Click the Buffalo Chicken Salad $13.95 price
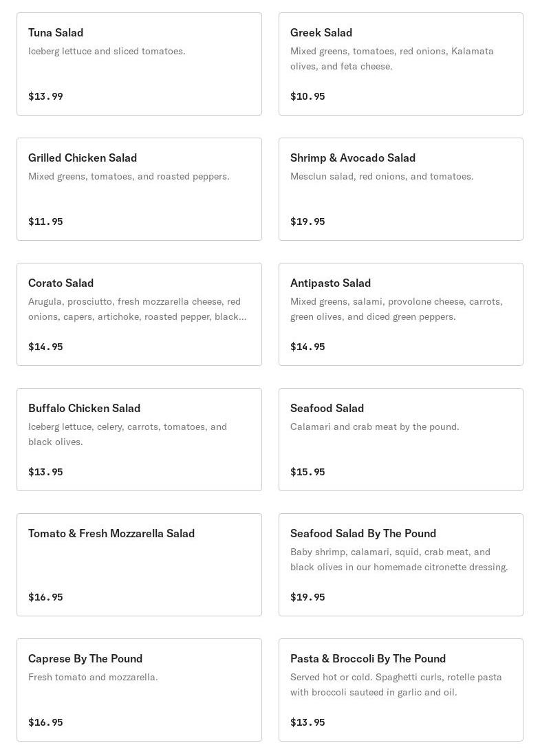The width and height of the screenshot is (540, 756). coord(46,472)
